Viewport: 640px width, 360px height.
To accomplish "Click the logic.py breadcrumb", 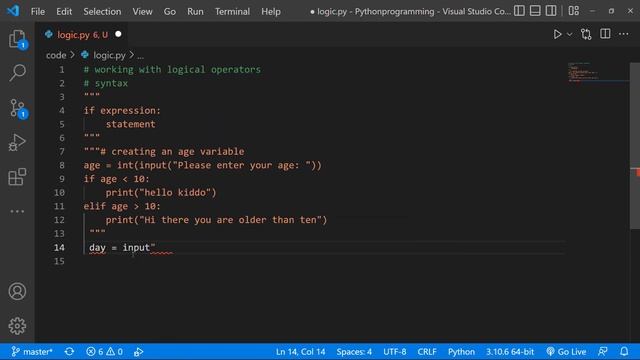I will pyautogui.click(x=109, y=55).
